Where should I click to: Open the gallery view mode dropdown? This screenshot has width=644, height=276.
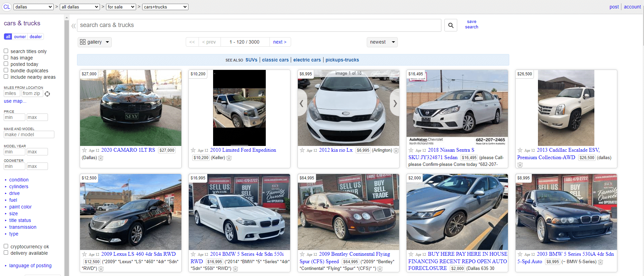[x=95, y=42]
